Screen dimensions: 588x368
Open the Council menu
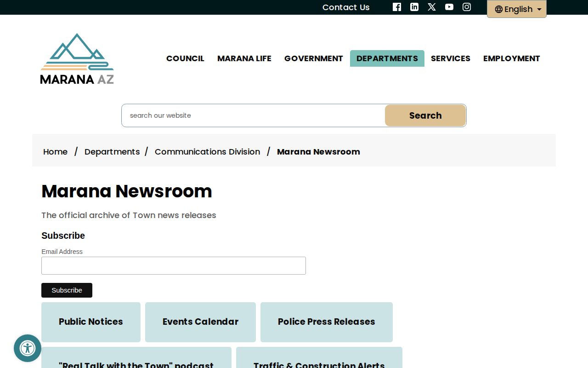pos(185,58)
